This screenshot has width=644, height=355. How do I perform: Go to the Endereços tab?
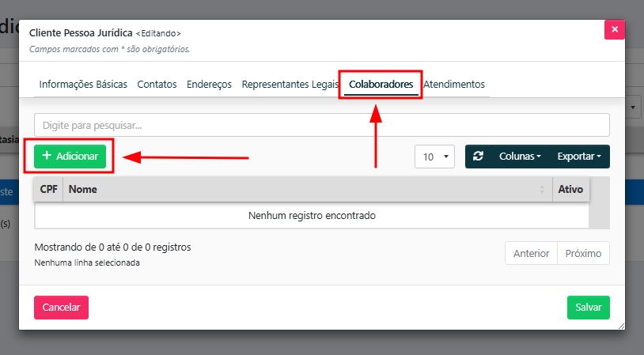pyautogui.click(x=209, y=84)
